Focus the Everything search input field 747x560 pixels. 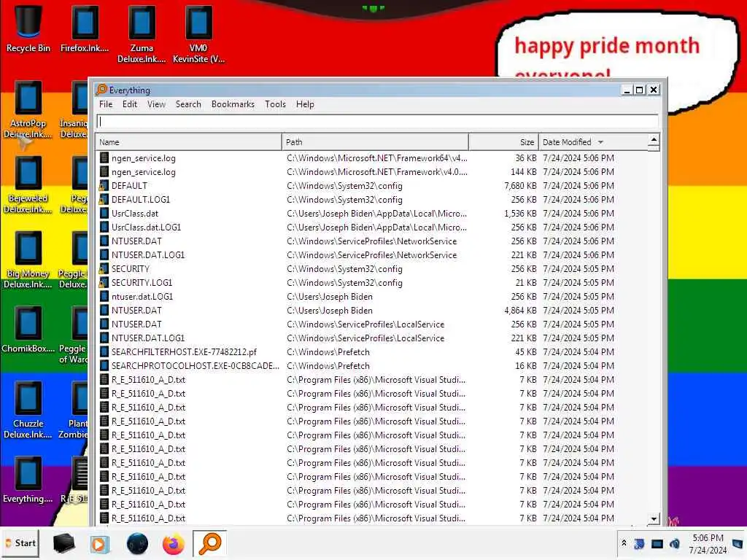[x=377, y=122]
